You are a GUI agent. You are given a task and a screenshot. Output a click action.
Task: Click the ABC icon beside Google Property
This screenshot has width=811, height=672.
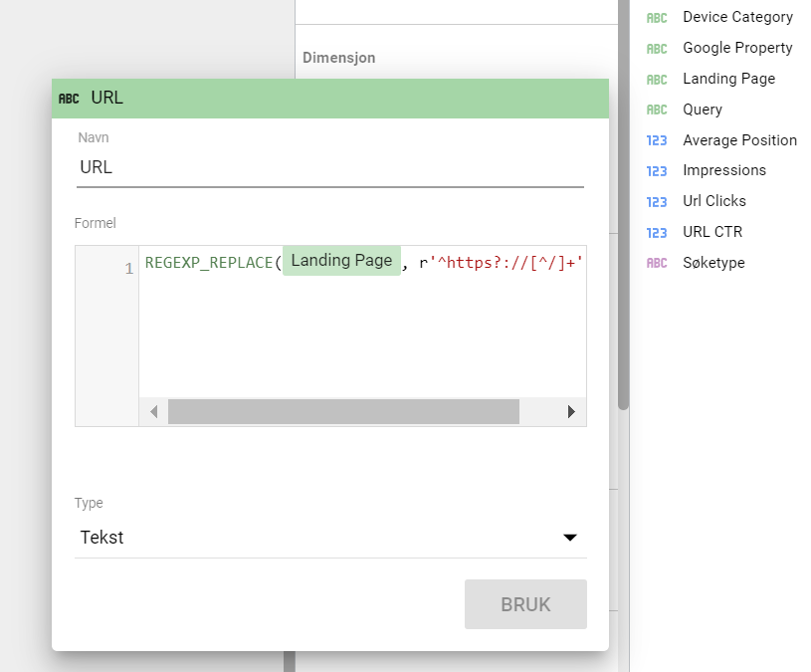(x=657, y=49)
